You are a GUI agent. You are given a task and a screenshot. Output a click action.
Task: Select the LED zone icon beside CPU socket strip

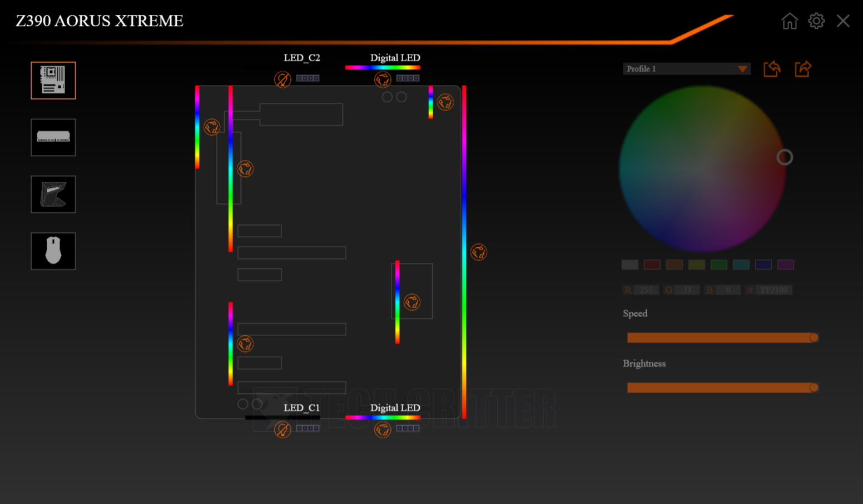click(245, 169)
